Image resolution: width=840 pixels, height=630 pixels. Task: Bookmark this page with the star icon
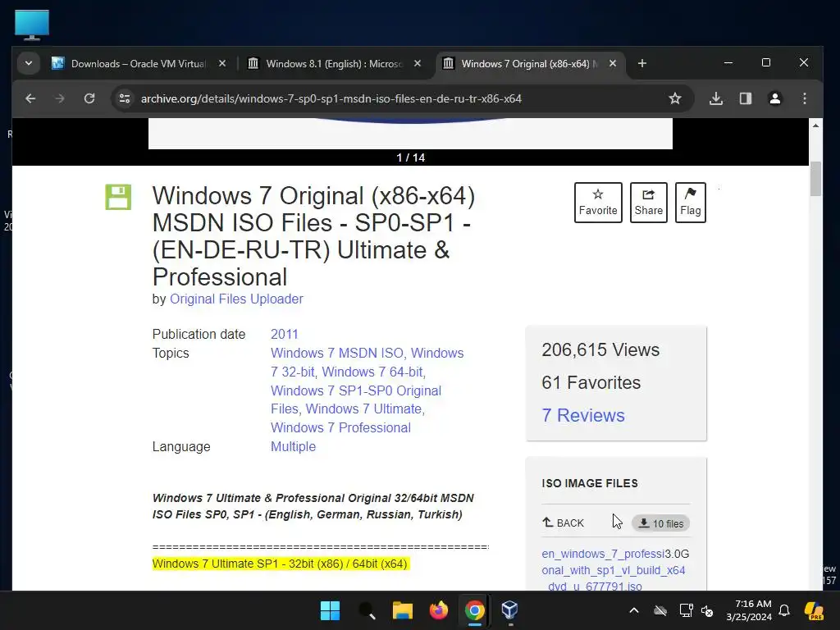click(x=675, y=98)
